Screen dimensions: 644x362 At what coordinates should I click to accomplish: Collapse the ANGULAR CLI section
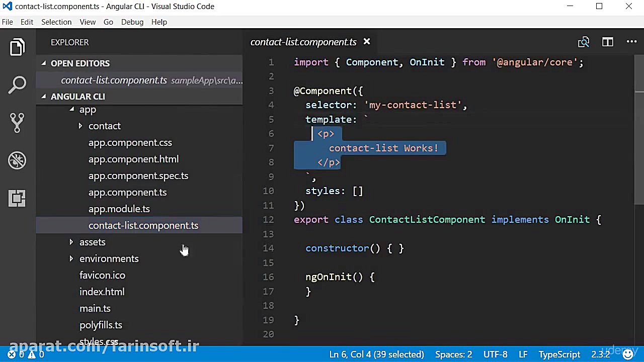click(44, 97)
